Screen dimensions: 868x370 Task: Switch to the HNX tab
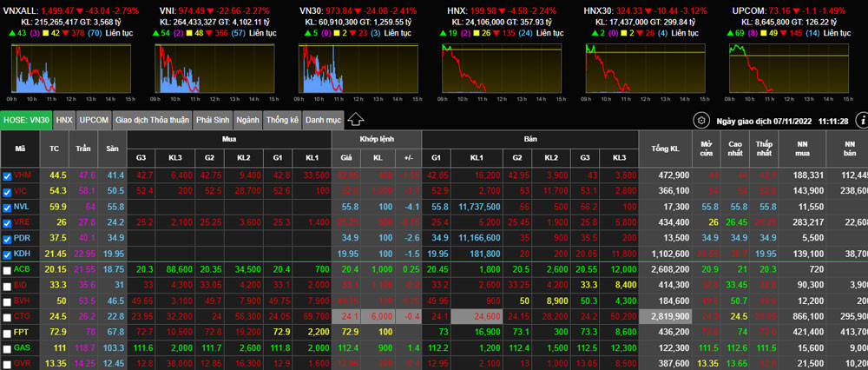tap(64, 120)
